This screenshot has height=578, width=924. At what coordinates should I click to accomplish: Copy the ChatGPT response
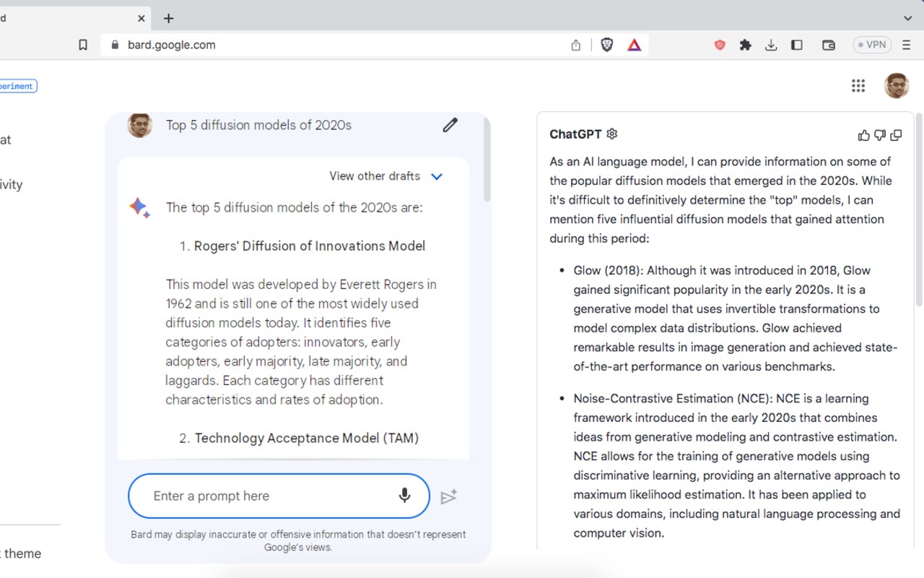click(x=896, y=135)
